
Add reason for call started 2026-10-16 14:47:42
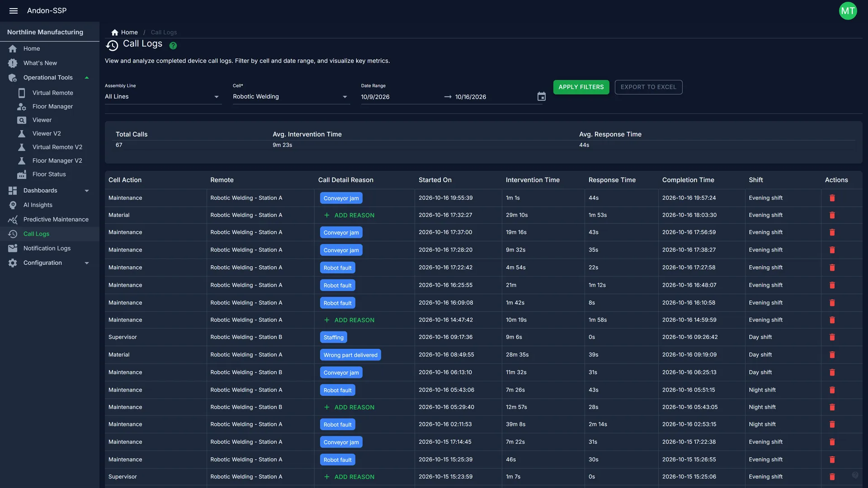[349, 320]
